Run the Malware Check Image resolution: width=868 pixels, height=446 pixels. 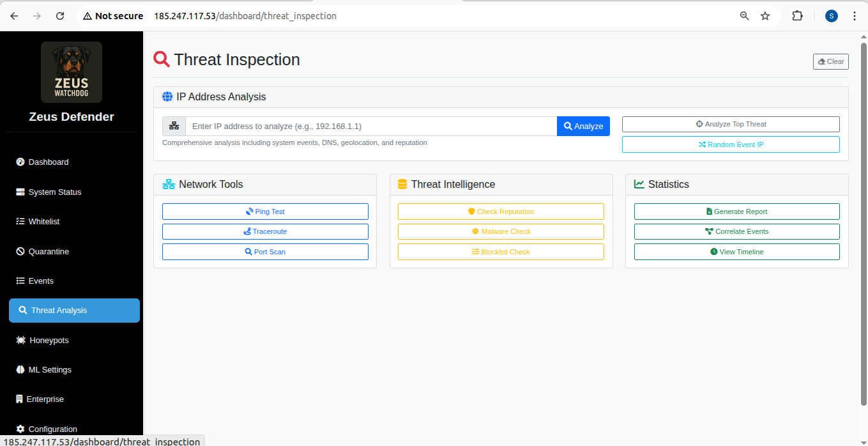pyautogui.click(x=501, y=232)
